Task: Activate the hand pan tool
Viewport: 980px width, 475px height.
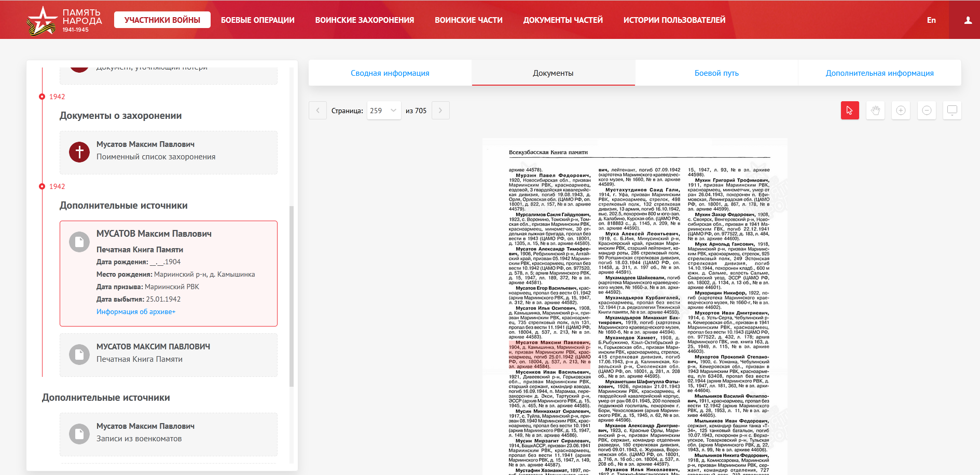Action: (x=875, y=110)
